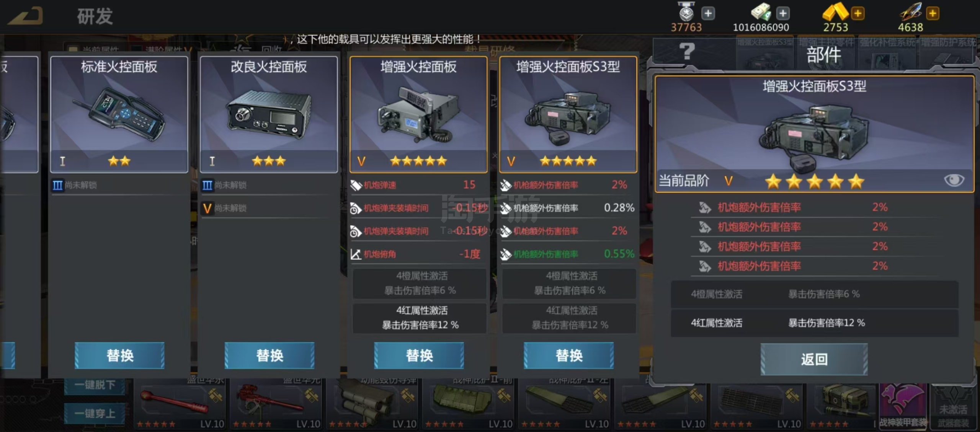
Task: Click the back arrow icon beside 研发
Action: (x=25, y=16)
